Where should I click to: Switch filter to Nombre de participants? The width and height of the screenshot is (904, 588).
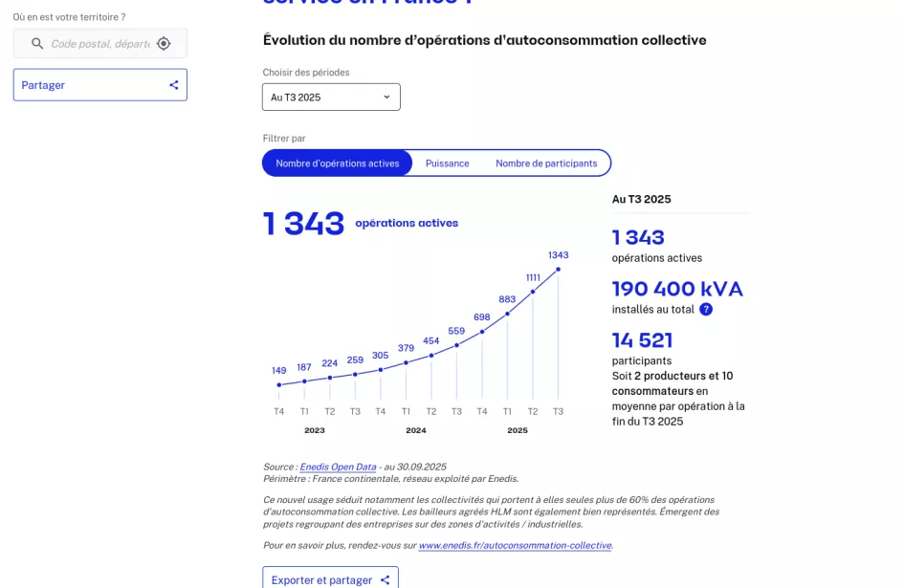(546, 163)
